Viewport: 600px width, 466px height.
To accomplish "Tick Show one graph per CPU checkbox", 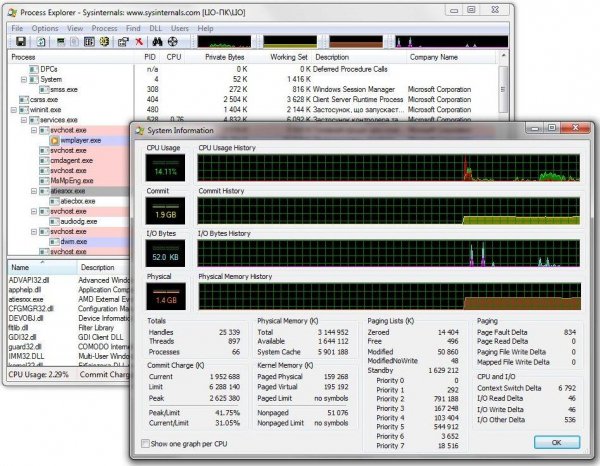I will (145, 444).
